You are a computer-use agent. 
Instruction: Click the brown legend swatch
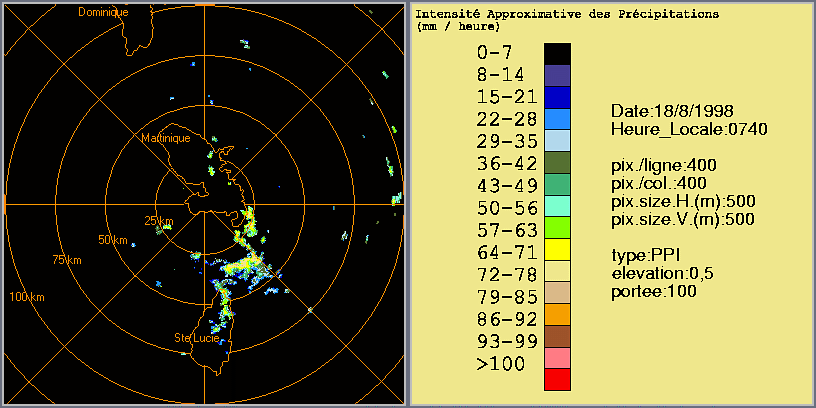click(x=557, y=337)
